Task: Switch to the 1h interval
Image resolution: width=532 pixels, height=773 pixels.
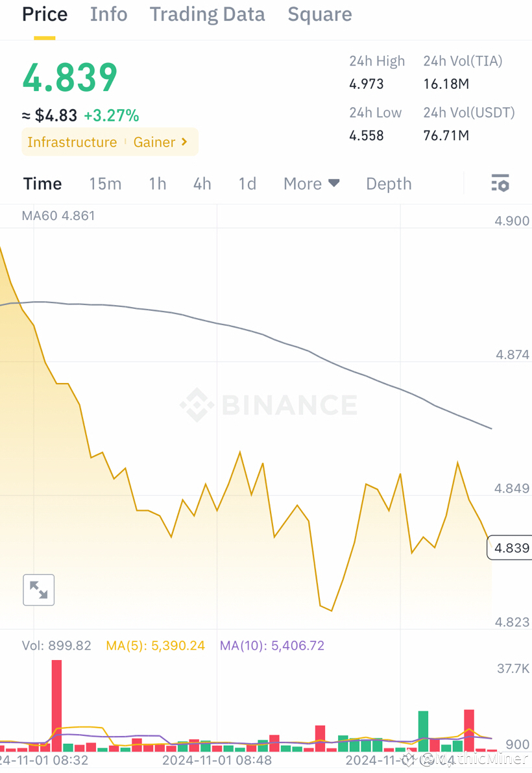Action: (x=157, y=184)
